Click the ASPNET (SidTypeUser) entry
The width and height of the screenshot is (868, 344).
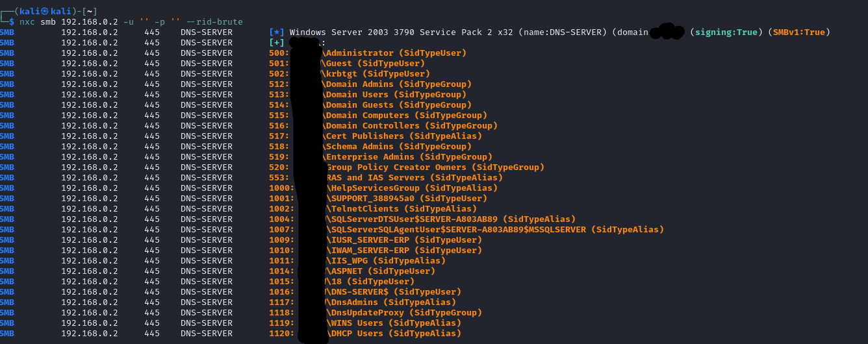[x=383, y=271]
